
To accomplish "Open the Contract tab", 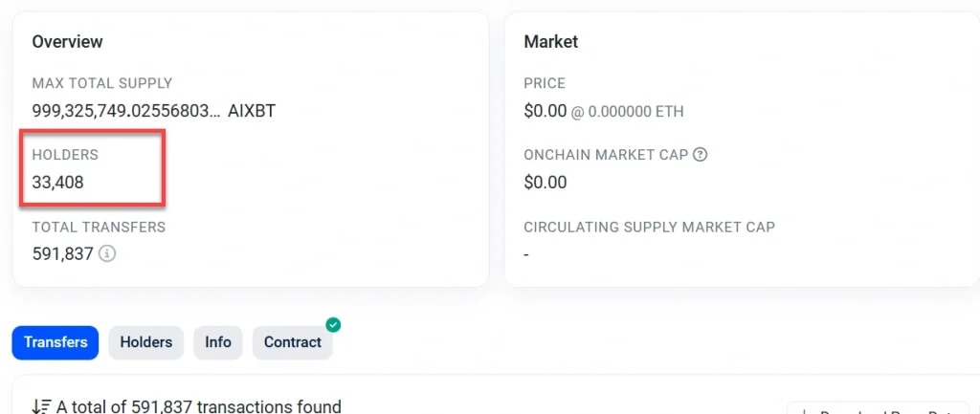I will pos(292,342).
